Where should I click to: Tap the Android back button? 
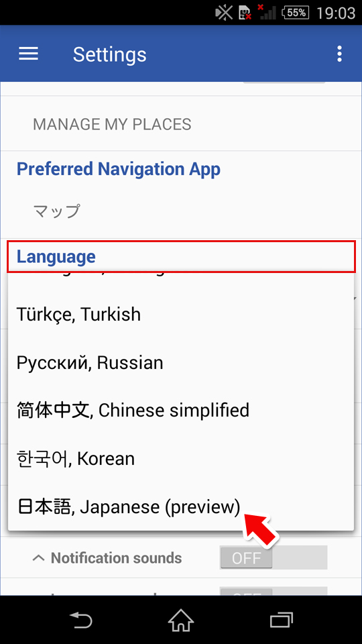81,619
